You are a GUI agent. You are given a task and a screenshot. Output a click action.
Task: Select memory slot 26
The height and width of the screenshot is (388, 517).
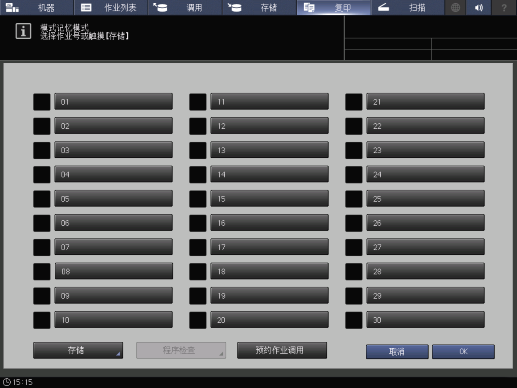click(426, 223)
